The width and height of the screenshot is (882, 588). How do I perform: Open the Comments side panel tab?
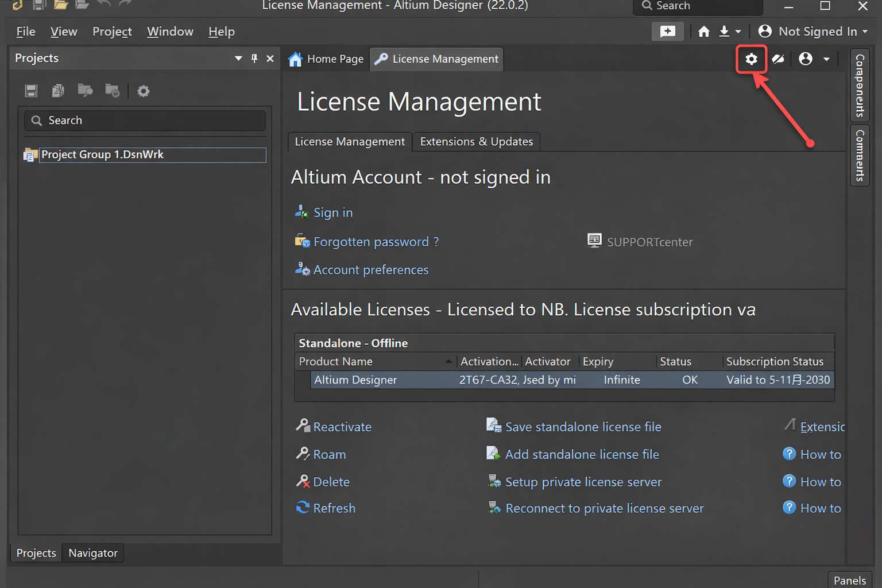pos(860,155)
